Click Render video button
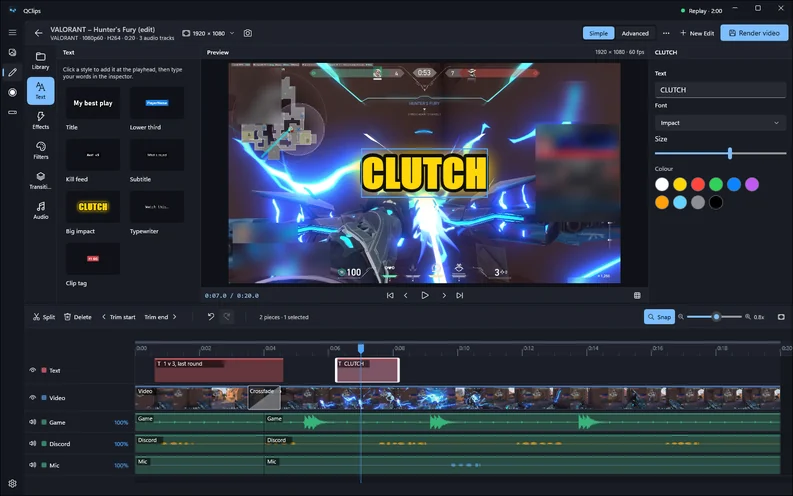This screenshot has height=496, width=793. [x=754, y=33]
